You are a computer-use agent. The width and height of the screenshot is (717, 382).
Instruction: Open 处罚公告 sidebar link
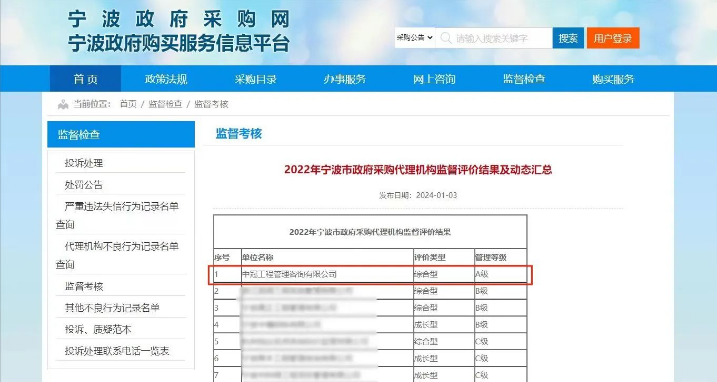(x=84, y=185)
